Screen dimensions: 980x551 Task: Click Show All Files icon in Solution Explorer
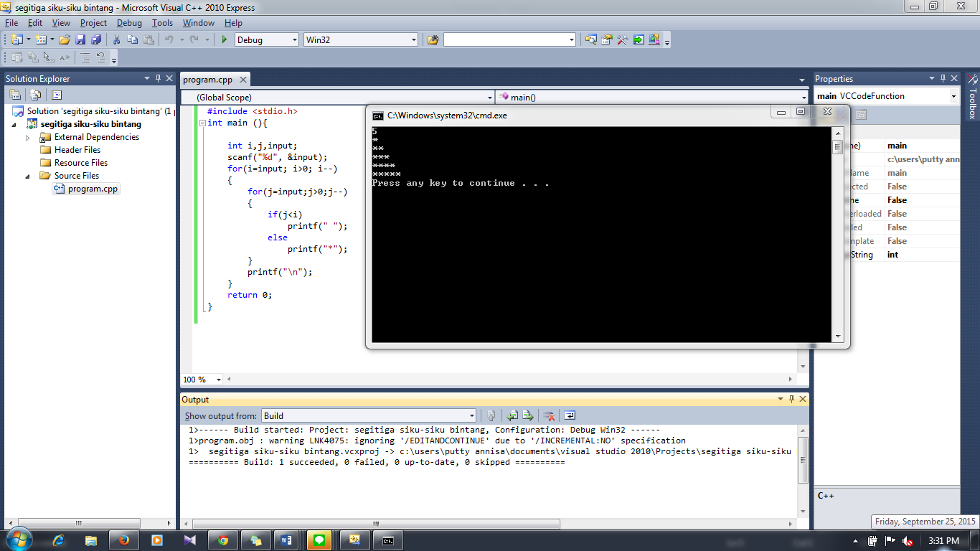coord(35,95)
